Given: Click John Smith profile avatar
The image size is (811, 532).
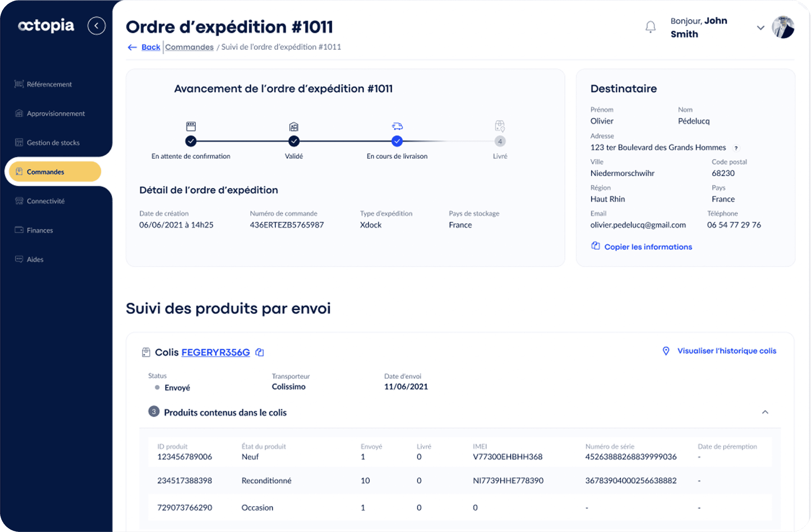Looking at the screenshot, I should point(783,27).
